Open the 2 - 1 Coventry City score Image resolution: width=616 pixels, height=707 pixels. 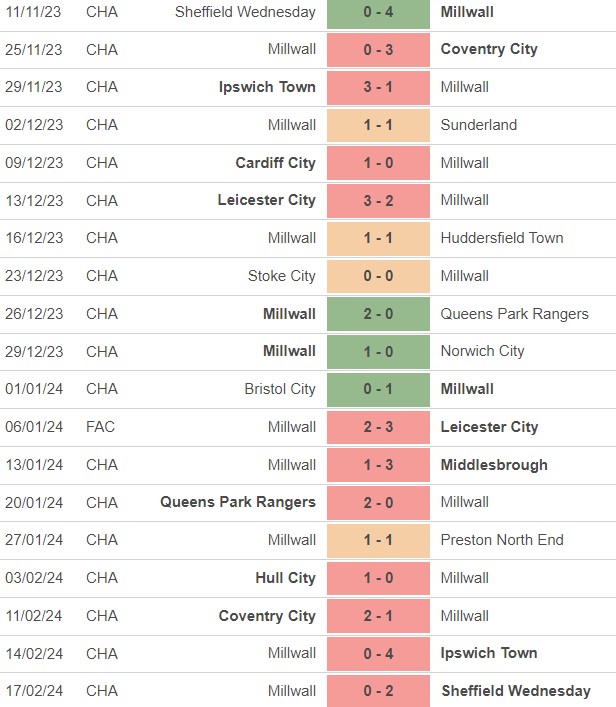tap(378, 616)
